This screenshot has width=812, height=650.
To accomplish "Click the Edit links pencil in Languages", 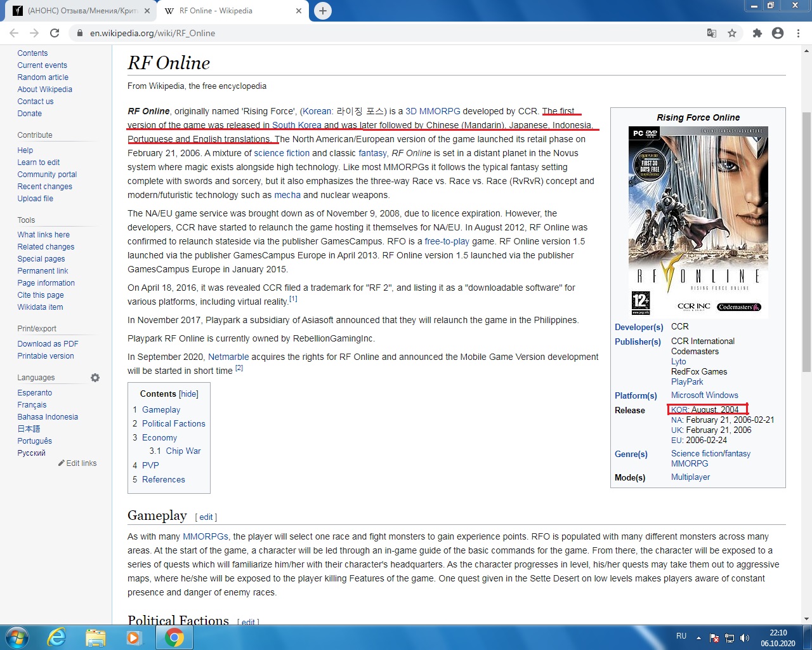I will click(77, 463).
